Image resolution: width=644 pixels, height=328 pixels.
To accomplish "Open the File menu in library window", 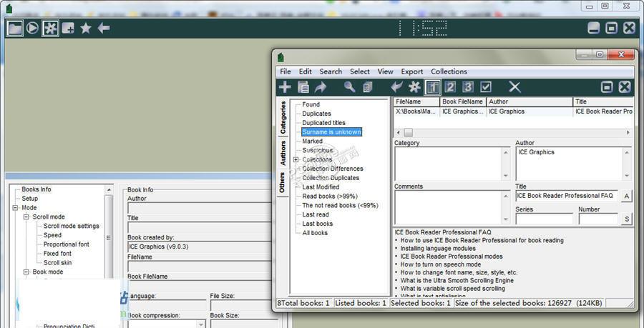I will pyautogui.click(x=286, y=71).
